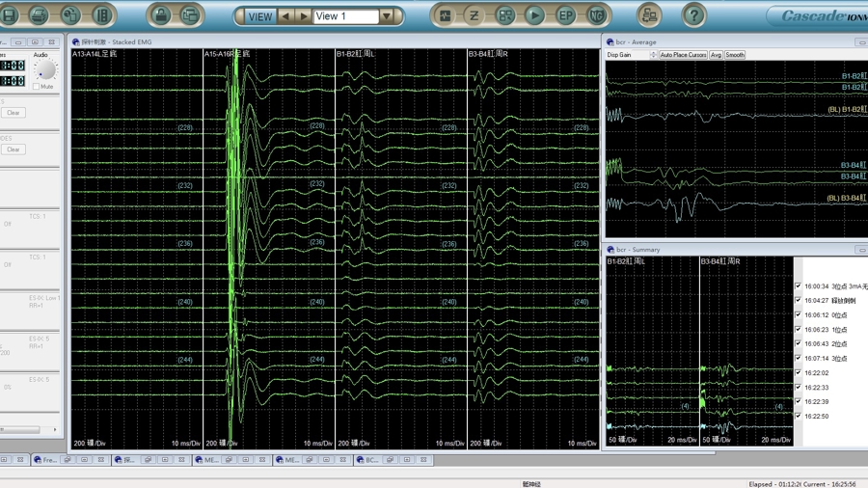
Task: Click restore icon on the 探... tab
Action: pos(148,460)
